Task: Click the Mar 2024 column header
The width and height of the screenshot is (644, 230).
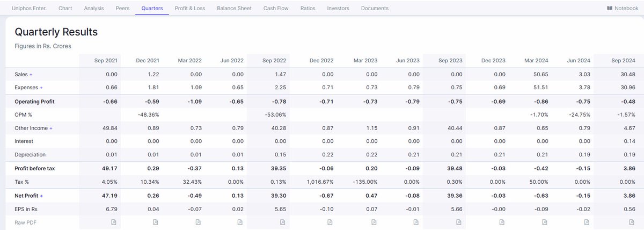Action: [x=537, y=61]
